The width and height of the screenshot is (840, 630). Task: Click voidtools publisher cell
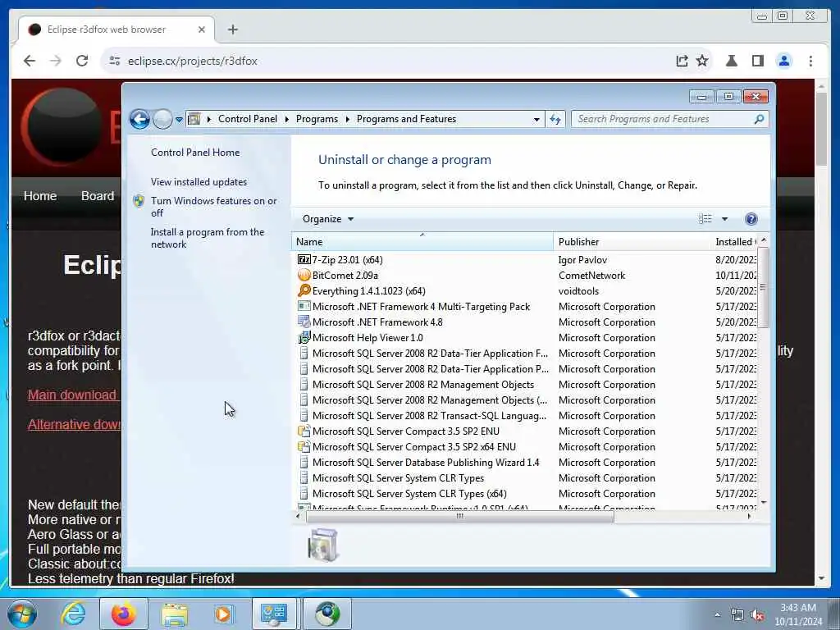point(578,290)
